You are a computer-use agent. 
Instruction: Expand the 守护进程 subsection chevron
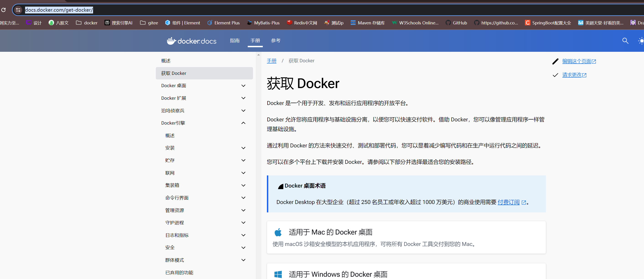pos(243,222)
